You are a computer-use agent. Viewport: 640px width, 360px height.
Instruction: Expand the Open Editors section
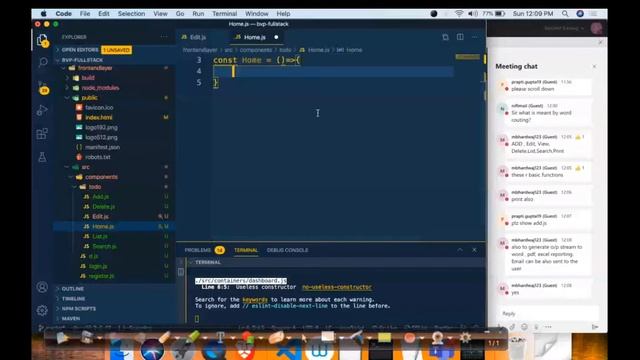click(80, 50)
